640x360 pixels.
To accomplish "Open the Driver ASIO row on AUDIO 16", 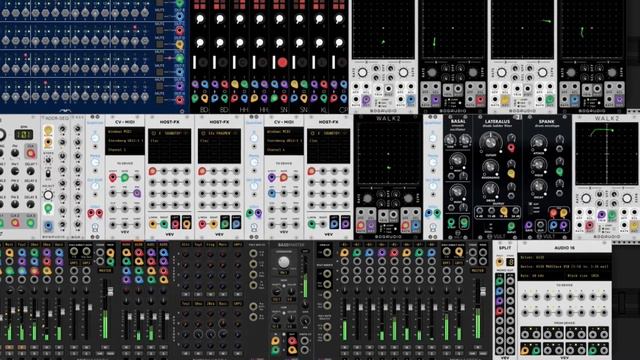I will (x=564, y=258).
